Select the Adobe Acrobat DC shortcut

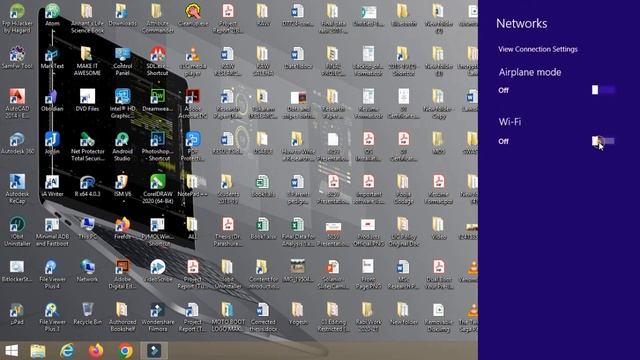tap(192, 104)
